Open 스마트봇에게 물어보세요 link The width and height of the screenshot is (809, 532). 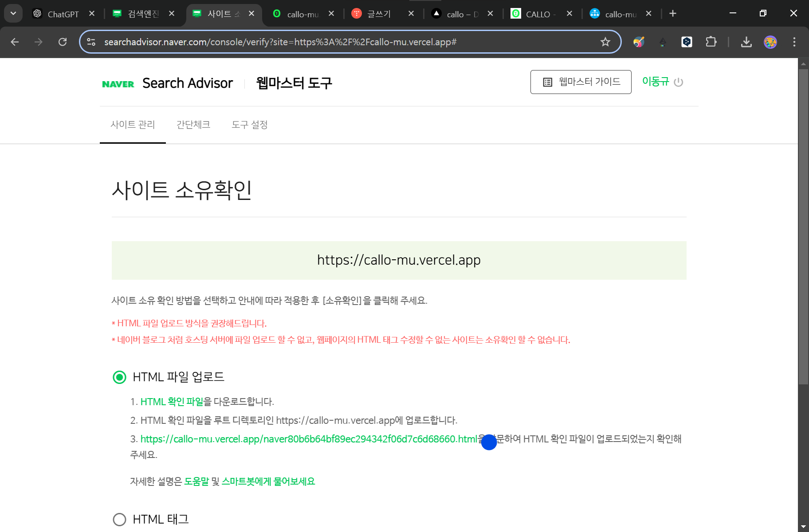pyautogui.click(x=268, y=481)
